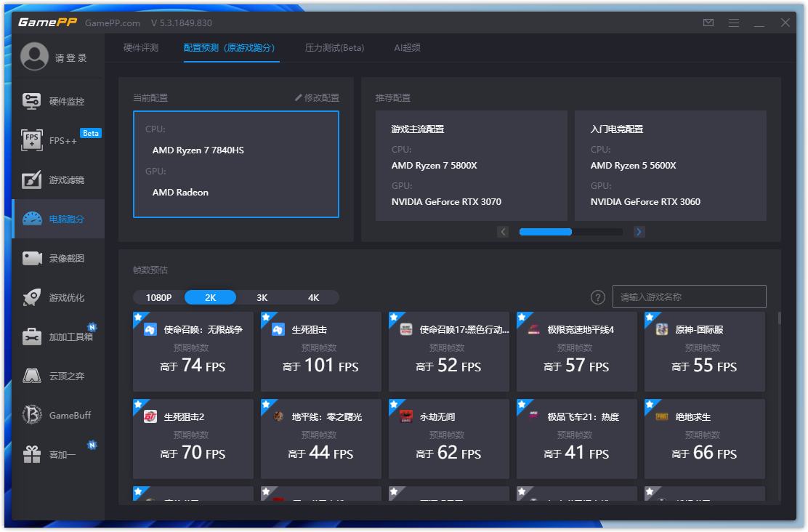Open the 录像截图 recording camera icon
Image resolution: width=808 pixels, height=532 pixels.
(x=32, y=258)
